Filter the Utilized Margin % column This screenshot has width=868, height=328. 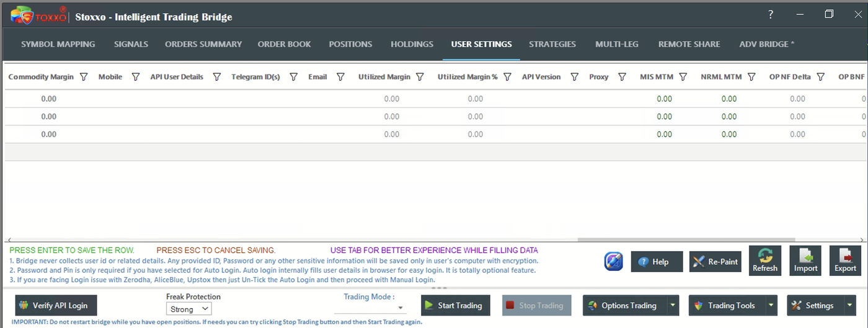[x=507, y=77]
